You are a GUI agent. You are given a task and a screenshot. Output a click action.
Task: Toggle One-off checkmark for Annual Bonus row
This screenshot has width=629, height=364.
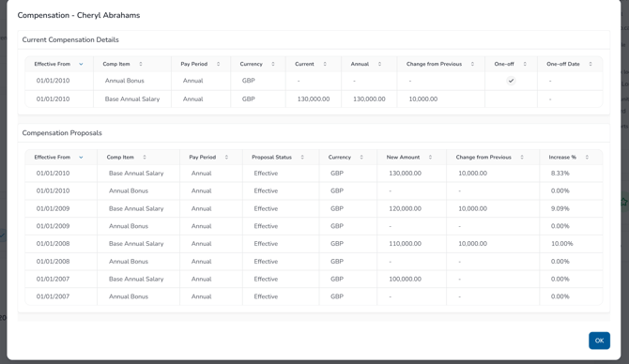[511, 81]
